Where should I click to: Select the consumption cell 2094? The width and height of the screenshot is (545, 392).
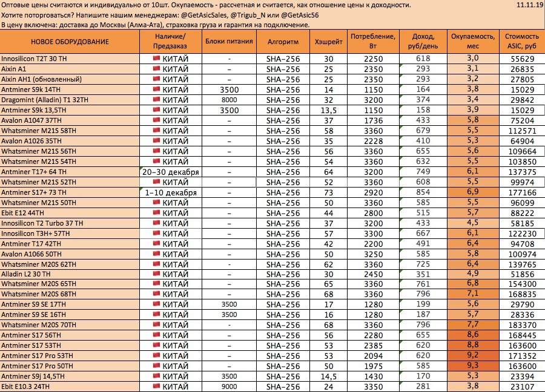pos(373,356)
